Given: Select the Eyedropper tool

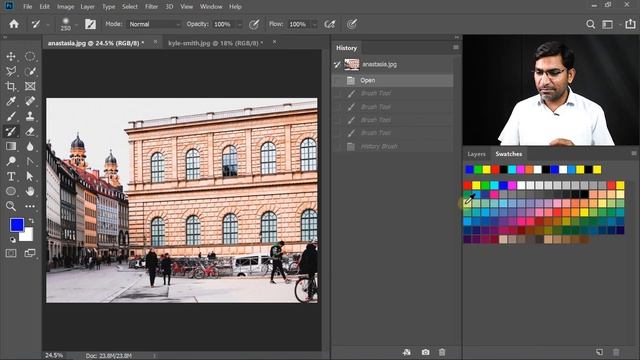Looking at the screenshot, I should tap(11, 101).
